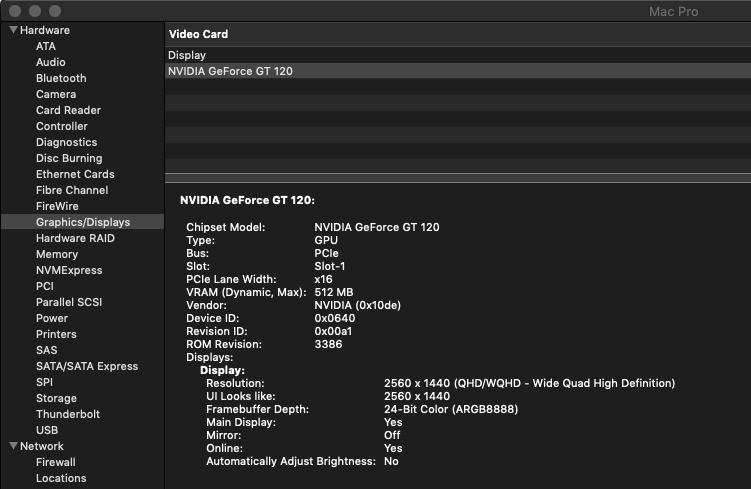Open the Bluetooth hardware entry
The height and width of the screenshot is (489, 751).
point(61,78)
